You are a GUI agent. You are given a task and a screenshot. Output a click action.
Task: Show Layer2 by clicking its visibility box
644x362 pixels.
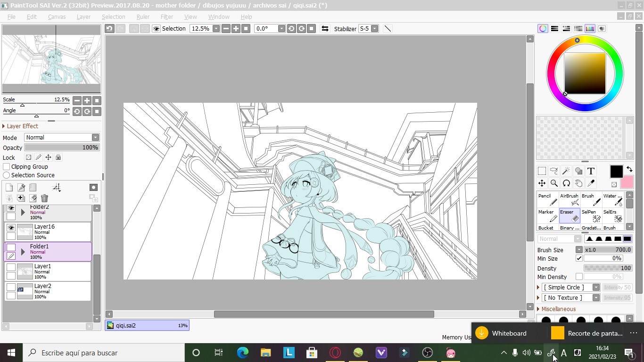pos(11,287)
